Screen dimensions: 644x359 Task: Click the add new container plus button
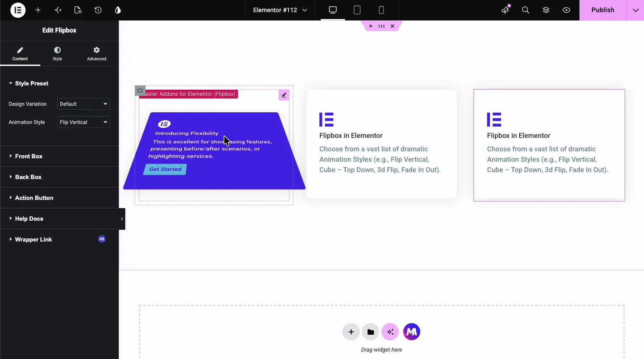(x=351, y=332)
